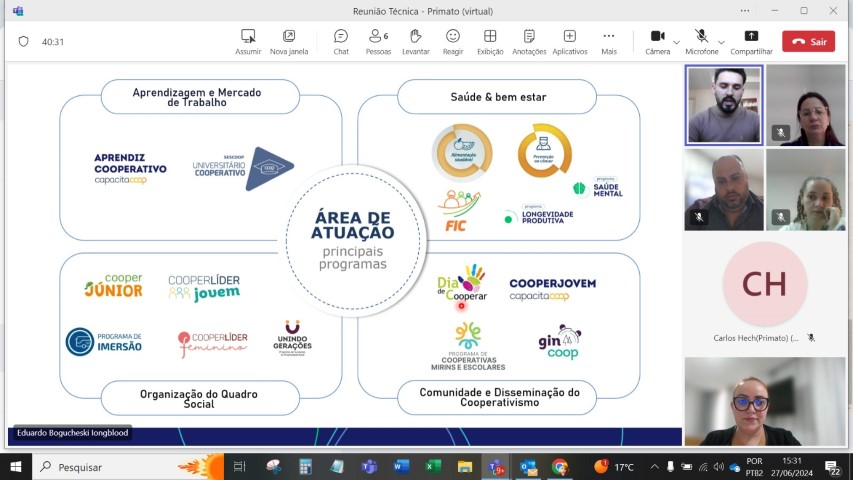Click the Pesquisar taskbar search box

point(128,467)
